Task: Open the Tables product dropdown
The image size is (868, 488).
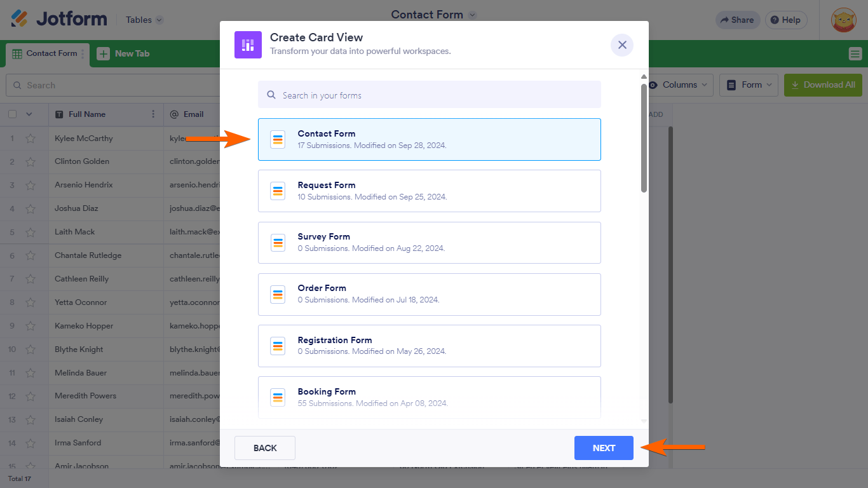Action: (144, 20)
